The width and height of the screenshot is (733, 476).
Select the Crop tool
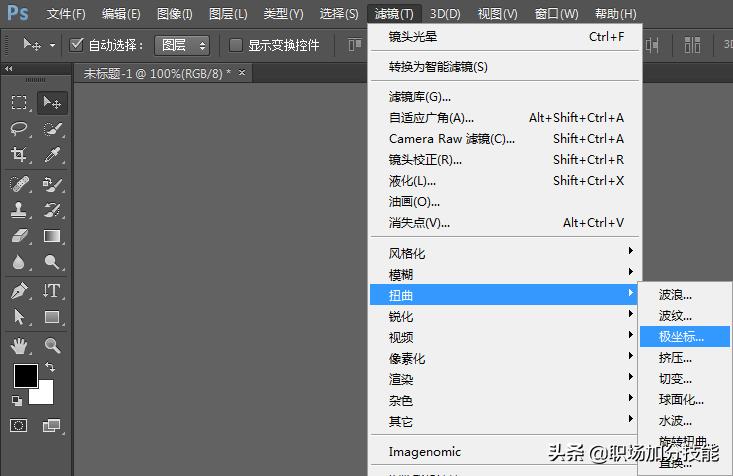point(19,154)
